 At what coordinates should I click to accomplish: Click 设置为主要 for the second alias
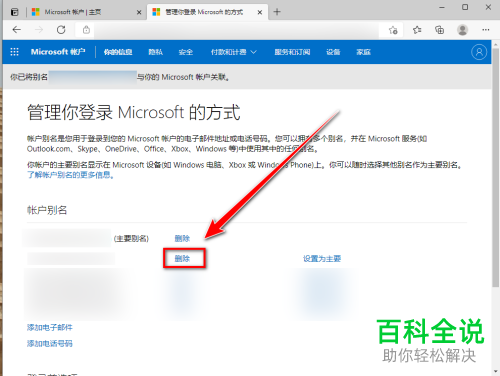(322, 259)
